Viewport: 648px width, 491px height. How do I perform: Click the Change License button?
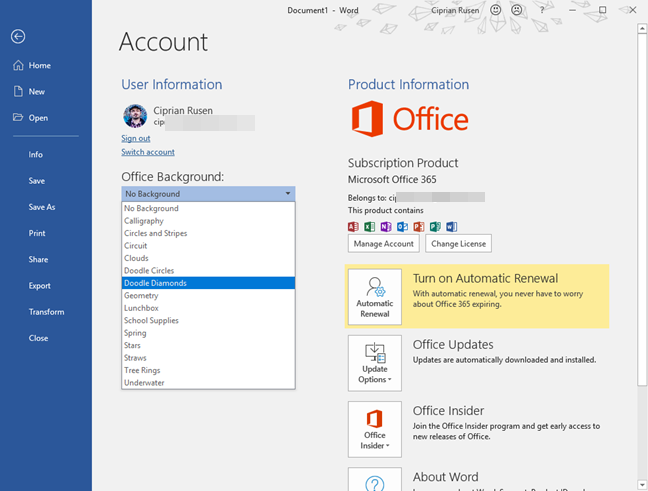tap(458, 243)
